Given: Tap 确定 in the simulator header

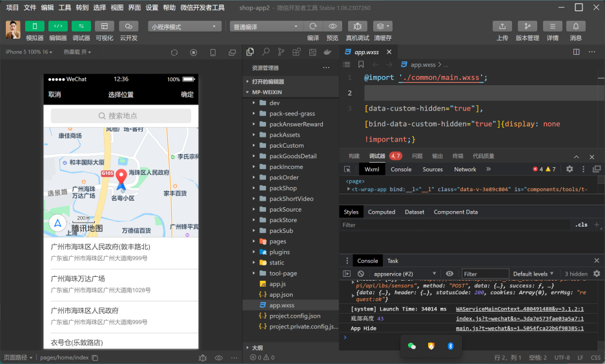Looking at the screenshot, I should tap(187, 94).
